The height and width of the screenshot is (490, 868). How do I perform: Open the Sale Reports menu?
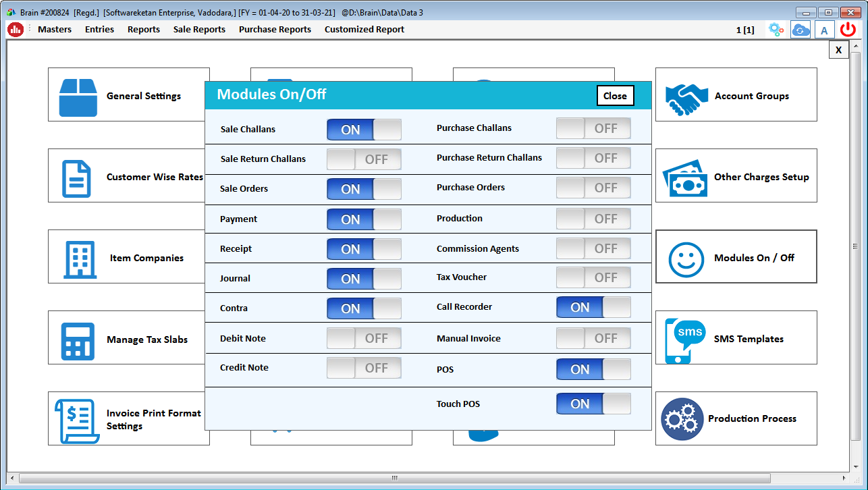coord(199,29)
